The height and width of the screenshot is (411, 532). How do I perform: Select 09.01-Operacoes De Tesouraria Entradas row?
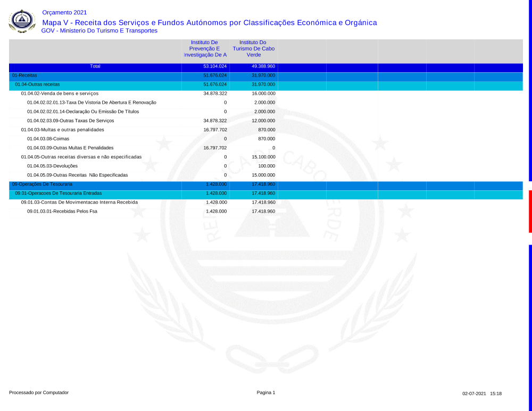(58, 193)
